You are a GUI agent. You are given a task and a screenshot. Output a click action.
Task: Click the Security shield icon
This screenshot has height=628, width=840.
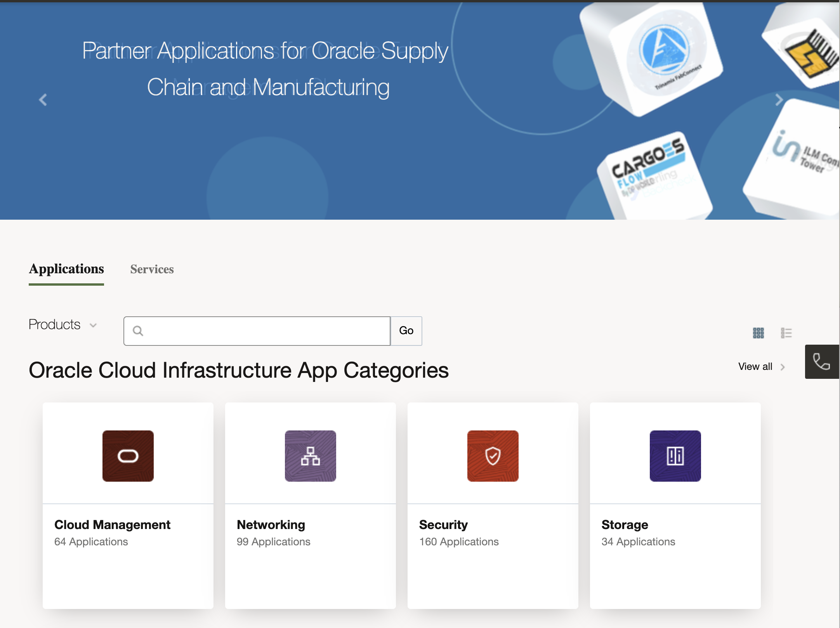coord(493,456)
